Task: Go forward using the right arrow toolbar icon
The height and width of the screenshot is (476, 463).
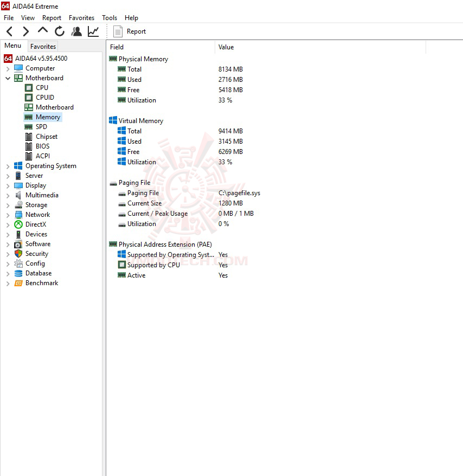Action: tap(26, 31)
